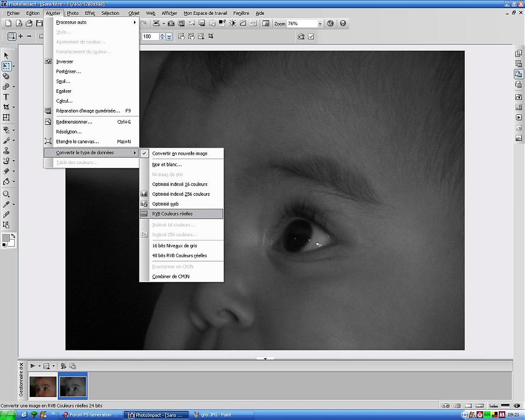Select Inverser menu entry
This screenshot has width=525, height=420.
[91, 62]
